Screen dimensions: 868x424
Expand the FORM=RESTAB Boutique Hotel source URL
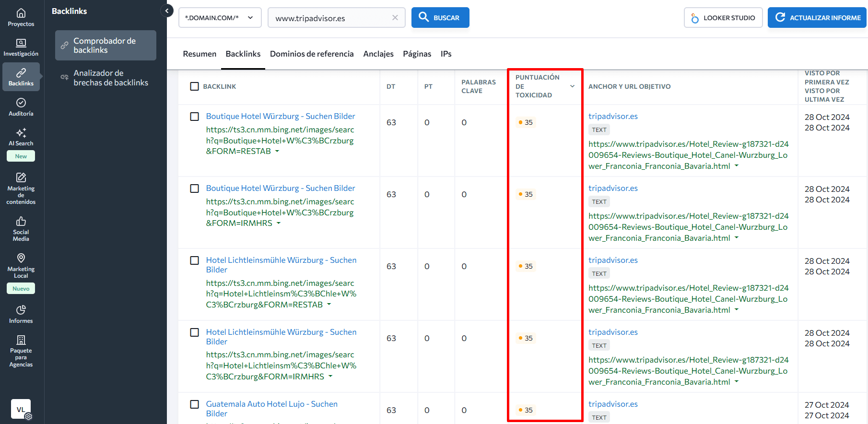click(277, 151)
